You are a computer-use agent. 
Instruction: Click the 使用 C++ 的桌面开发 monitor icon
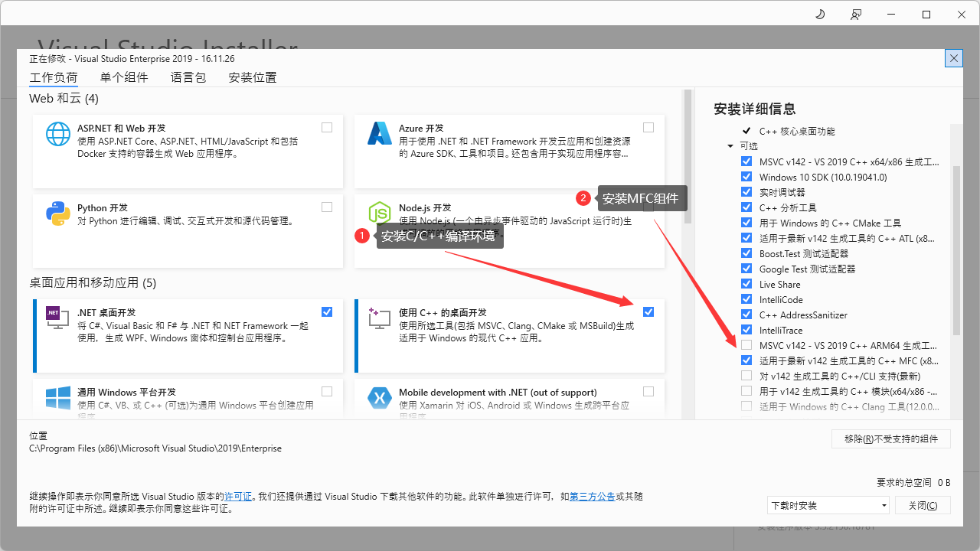[377, 319]
